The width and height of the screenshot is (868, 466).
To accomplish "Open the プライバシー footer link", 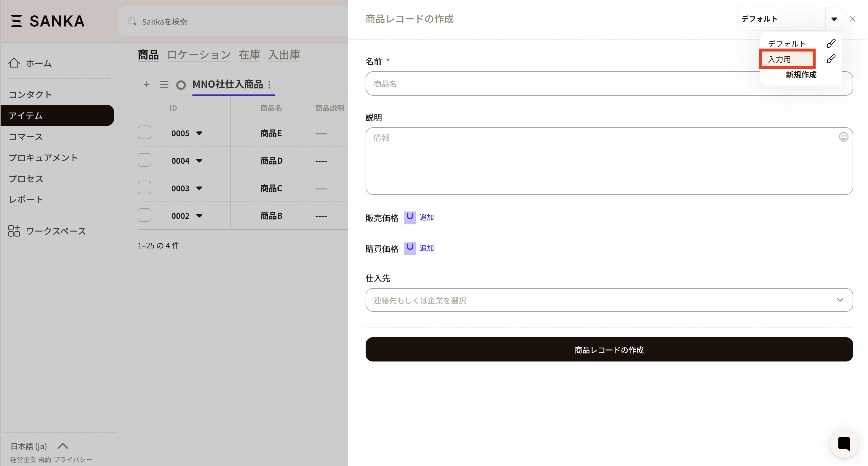I will click(x=73, y=459).
